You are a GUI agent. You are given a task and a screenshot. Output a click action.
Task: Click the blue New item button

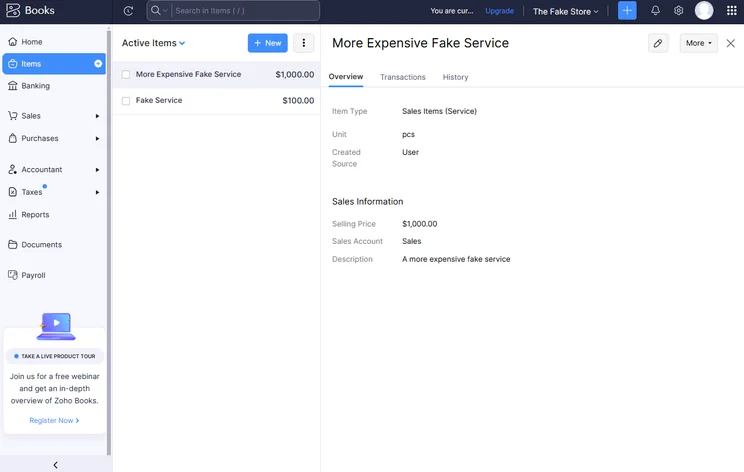click(268, 43)
